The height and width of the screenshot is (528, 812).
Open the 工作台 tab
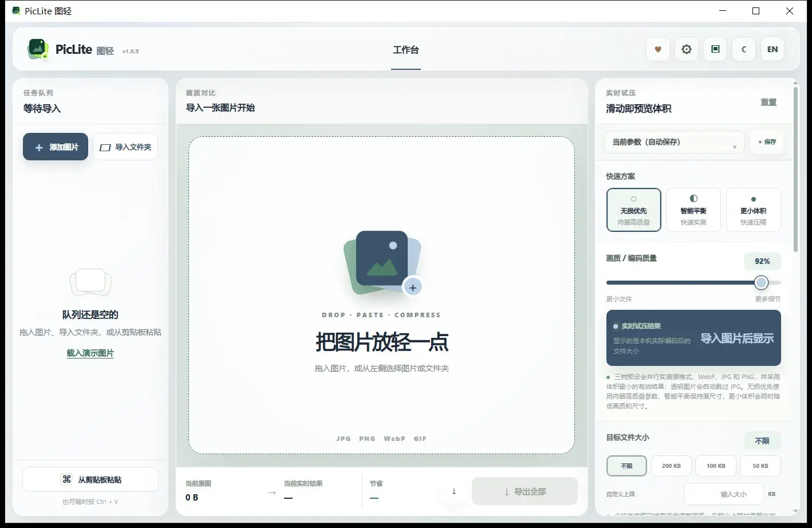(406, 50)
